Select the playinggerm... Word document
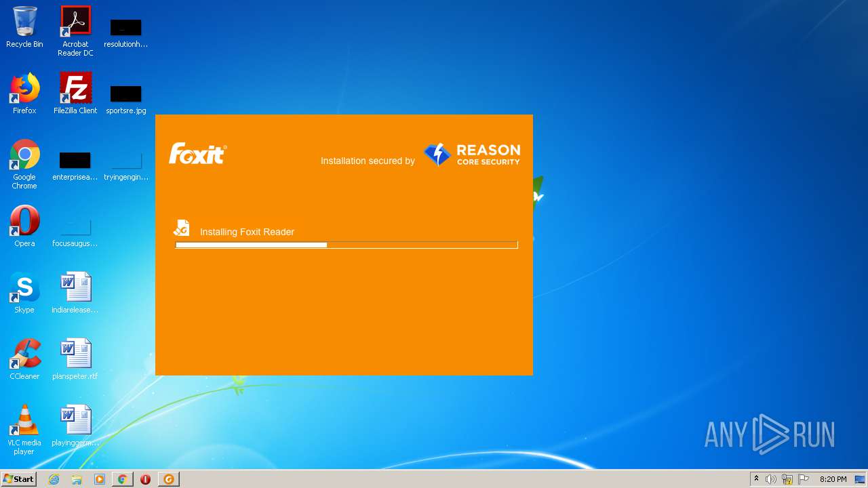The height and width of the screenshot is (488, 868). click(x=75, y=426)
